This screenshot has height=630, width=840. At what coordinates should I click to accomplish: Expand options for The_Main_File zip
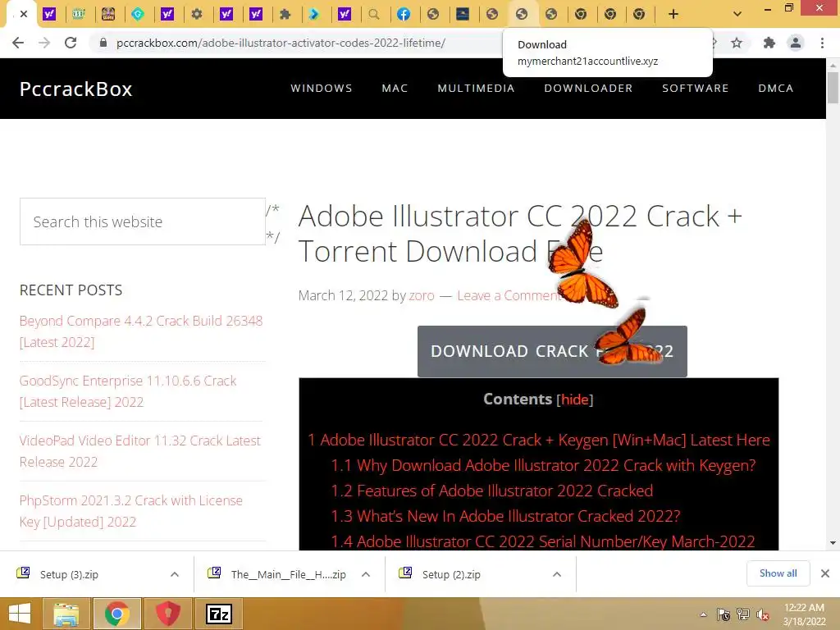click(366, 574)
